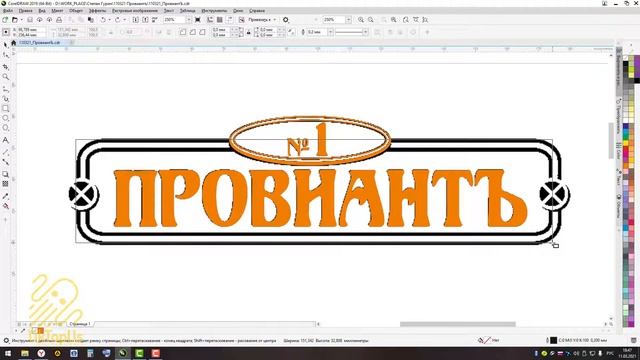Open the Welcome screen home icon
This screenshot has height=360, width=640.
point(13,42)
